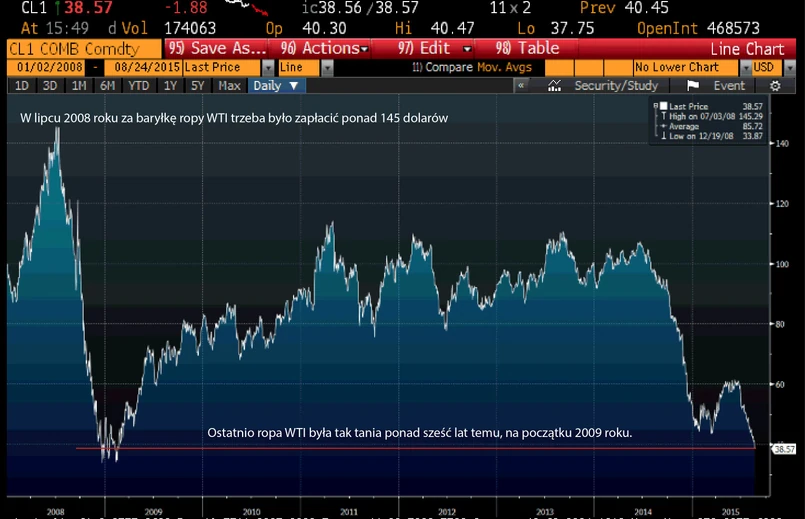Image resolution: width=805 pixels, height=519 pixels.
Task: Click the Security/Study label
Action: coord(616,86)
